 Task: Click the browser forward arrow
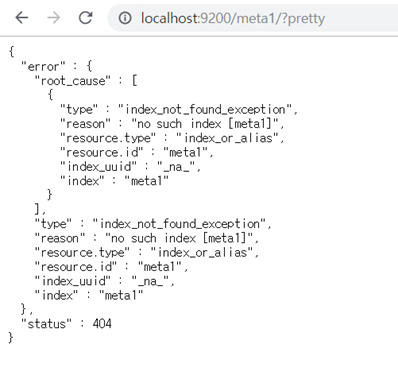(54, 18)
